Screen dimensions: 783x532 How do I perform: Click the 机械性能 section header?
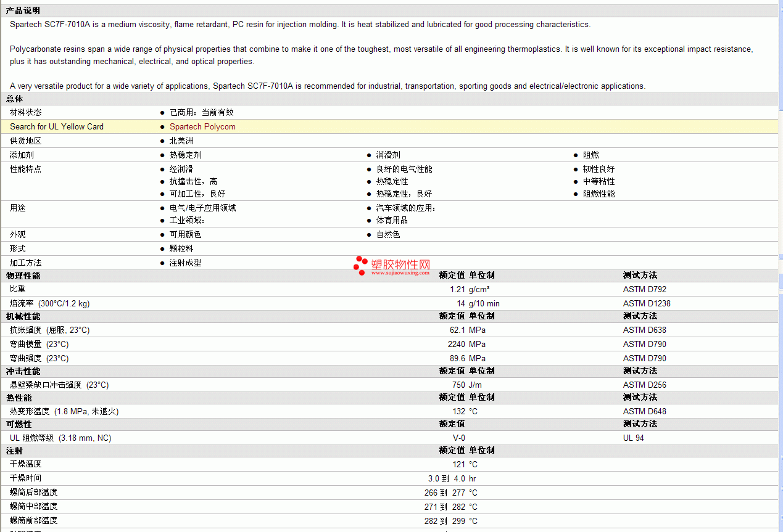[23, 316]
